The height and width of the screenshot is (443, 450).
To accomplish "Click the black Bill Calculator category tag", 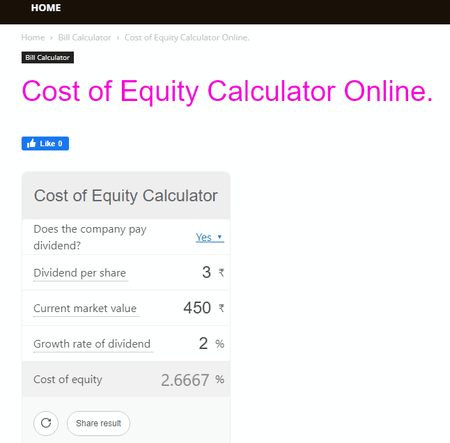I will pos(48,57).
